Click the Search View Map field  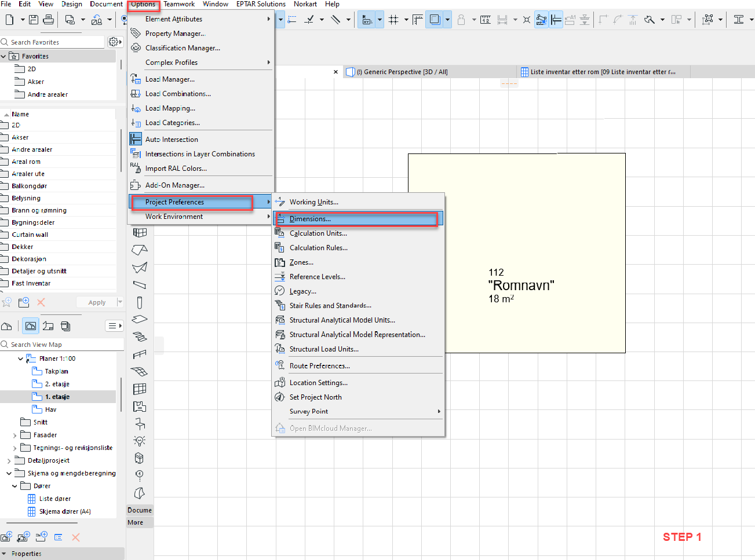point(64,345)
